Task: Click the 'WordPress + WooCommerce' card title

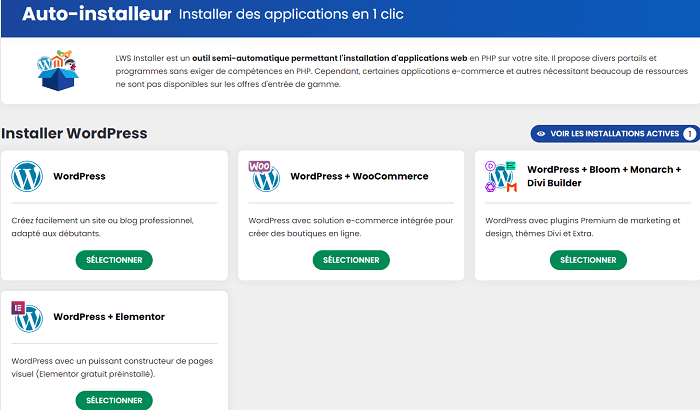Action: click(359, 176)
